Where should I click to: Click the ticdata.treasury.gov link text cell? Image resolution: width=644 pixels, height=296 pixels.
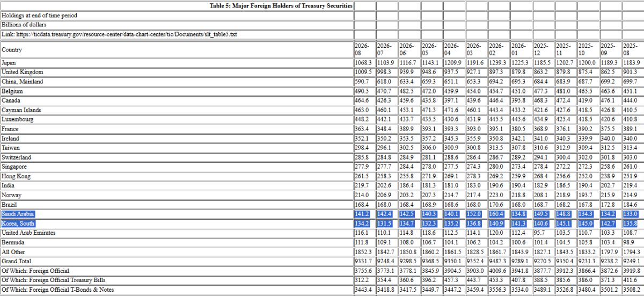(177, 34)
